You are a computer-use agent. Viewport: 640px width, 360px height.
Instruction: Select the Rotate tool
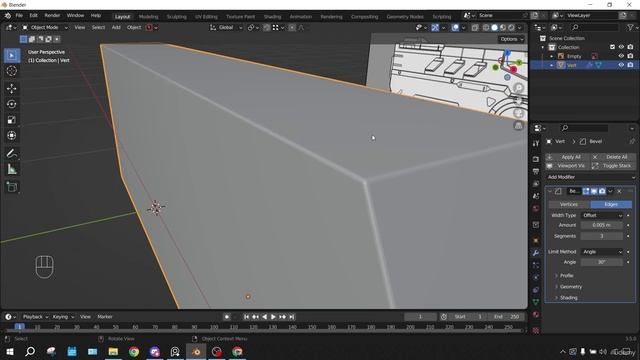[x=12, y=104]
